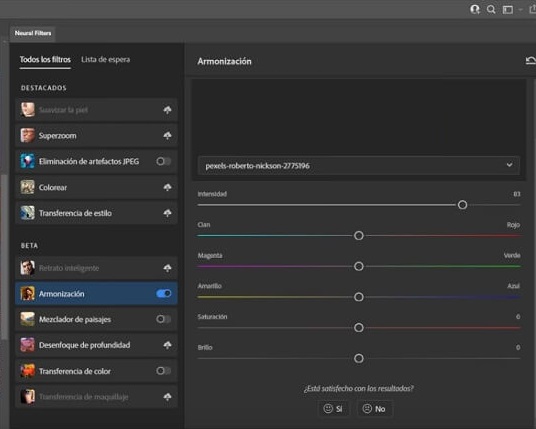Click the Intensidad slider handle

(462, 205)
